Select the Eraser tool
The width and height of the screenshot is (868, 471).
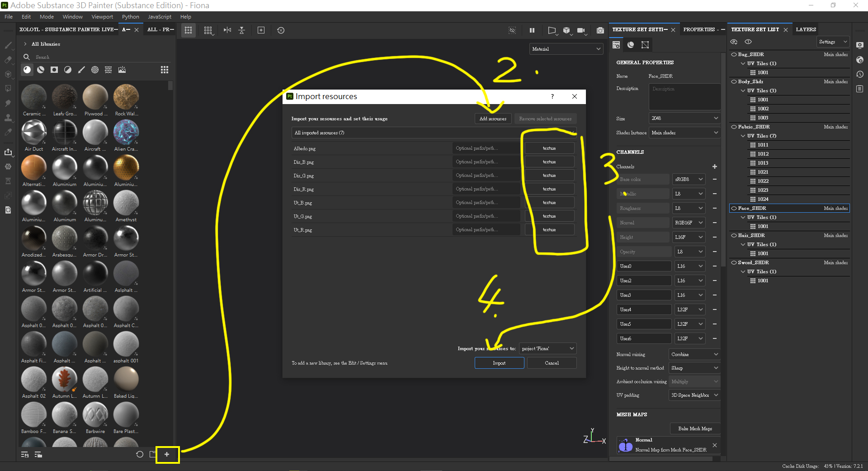click(x=8, y=59)
